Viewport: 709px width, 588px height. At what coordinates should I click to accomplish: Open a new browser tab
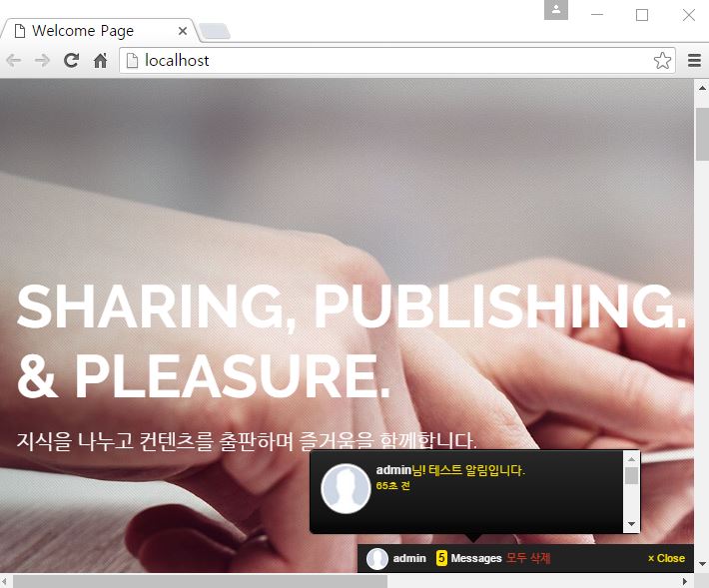click(x=215, y=32)
